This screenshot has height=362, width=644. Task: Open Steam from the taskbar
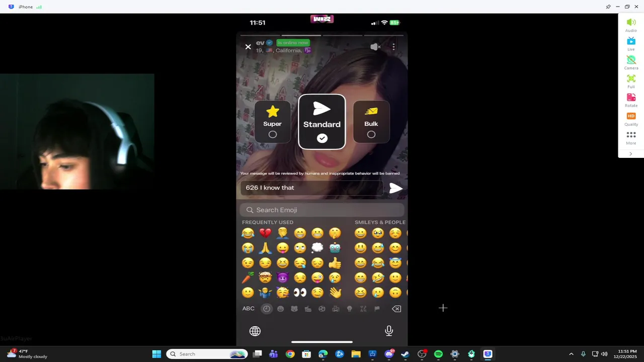point(405,354)
